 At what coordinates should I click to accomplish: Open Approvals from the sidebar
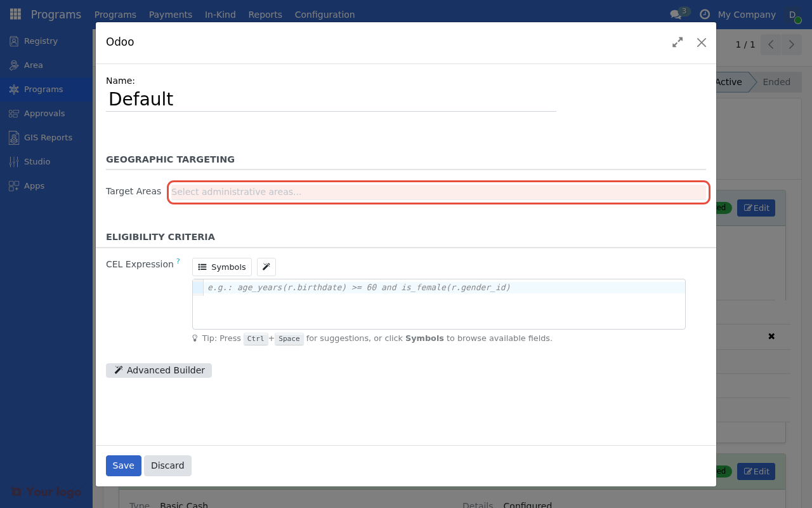44,113
